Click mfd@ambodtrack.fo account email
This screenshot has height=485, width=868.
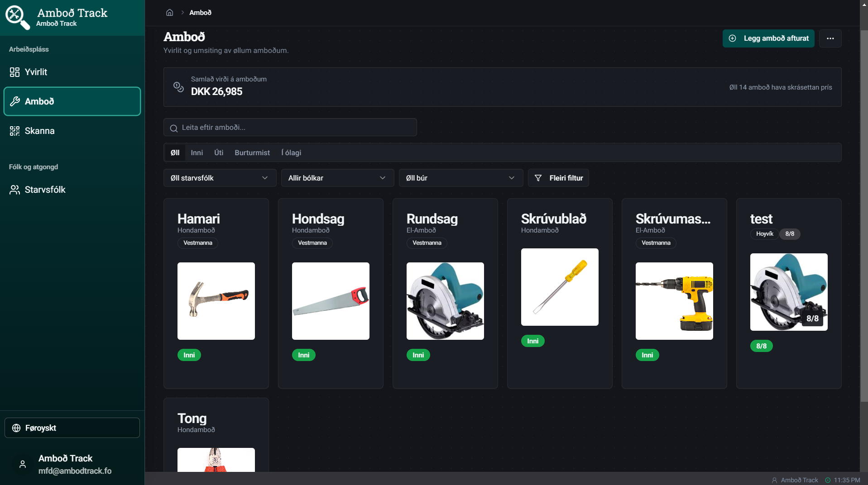click(75, 471)
